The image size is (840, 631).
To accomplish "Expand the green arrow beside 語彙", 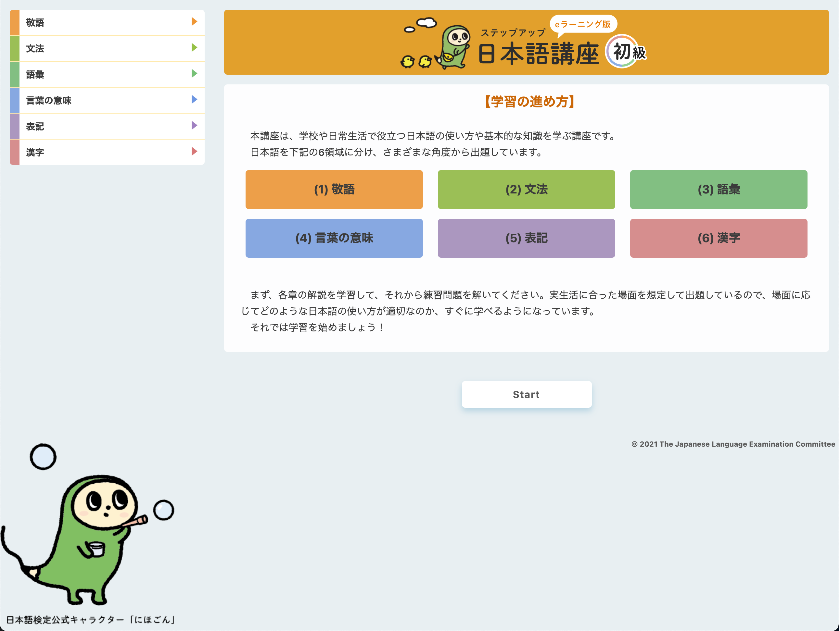I will point(194,74).
